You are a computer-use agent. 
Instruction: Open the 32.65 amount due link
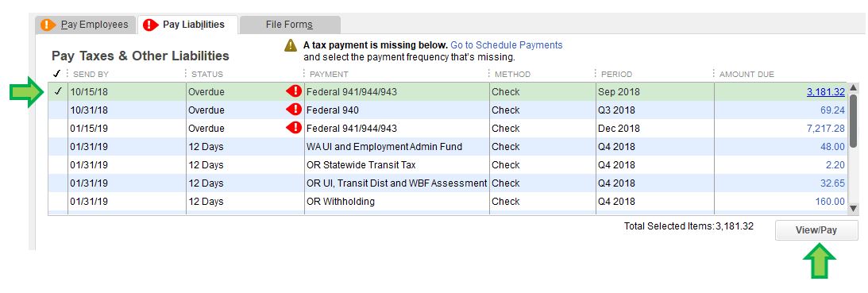832,183
